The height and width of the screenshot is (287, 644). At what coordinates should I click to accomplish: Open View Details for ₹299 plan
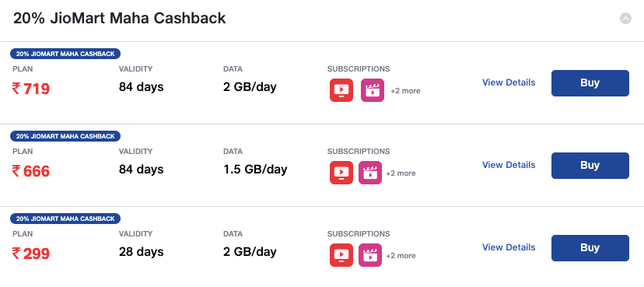pos(509,247)
